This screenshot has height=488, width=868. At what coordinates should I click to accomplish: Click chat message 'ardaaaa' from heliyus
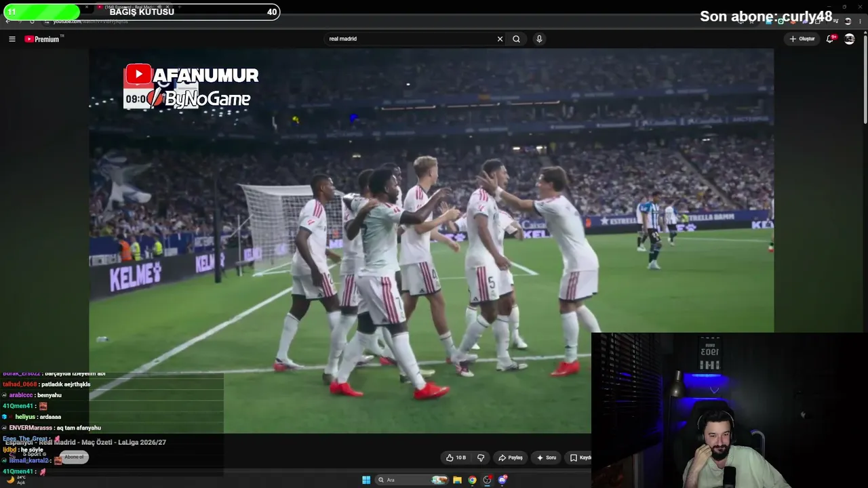coord(50,417)
